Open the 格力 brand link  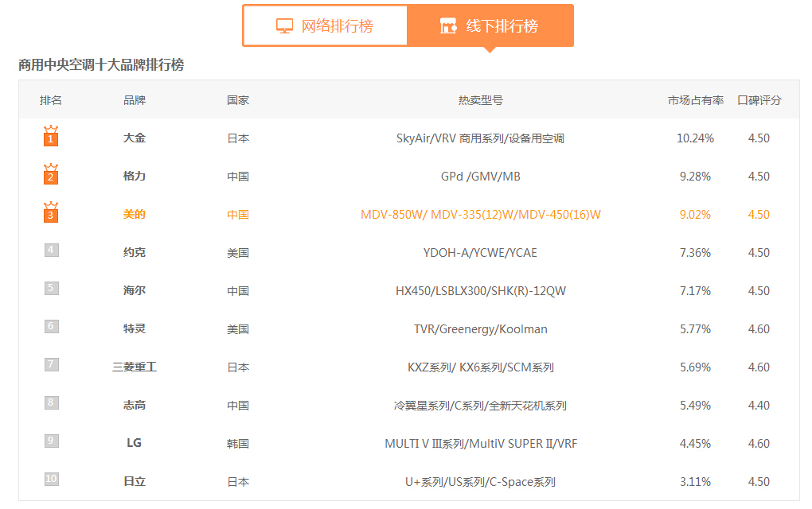pos(135,177)
